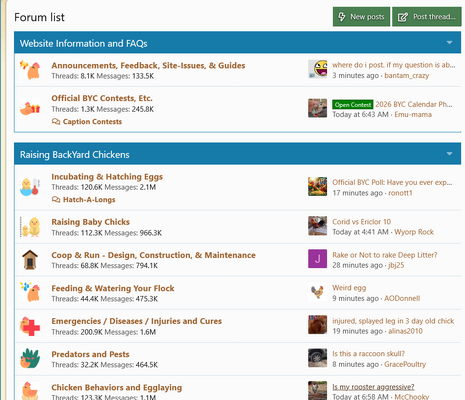The image size is (465, 400).
Task: Open the Raising BackYard Chickens category header link
Action: point(75,155)
